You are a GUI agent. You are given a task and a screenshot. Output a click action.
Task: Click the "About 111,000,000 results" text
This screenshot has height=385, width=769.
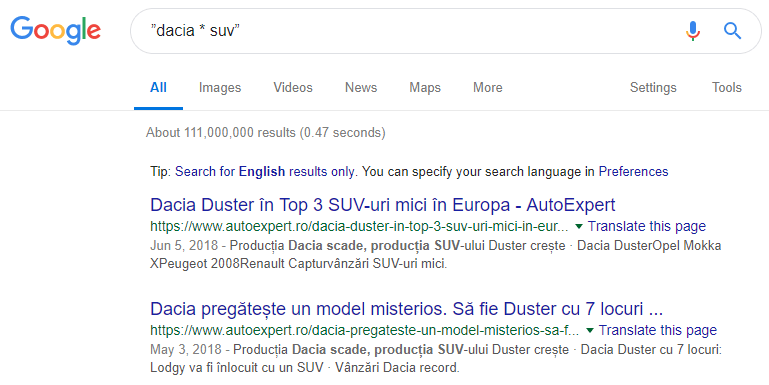point(265,132)
